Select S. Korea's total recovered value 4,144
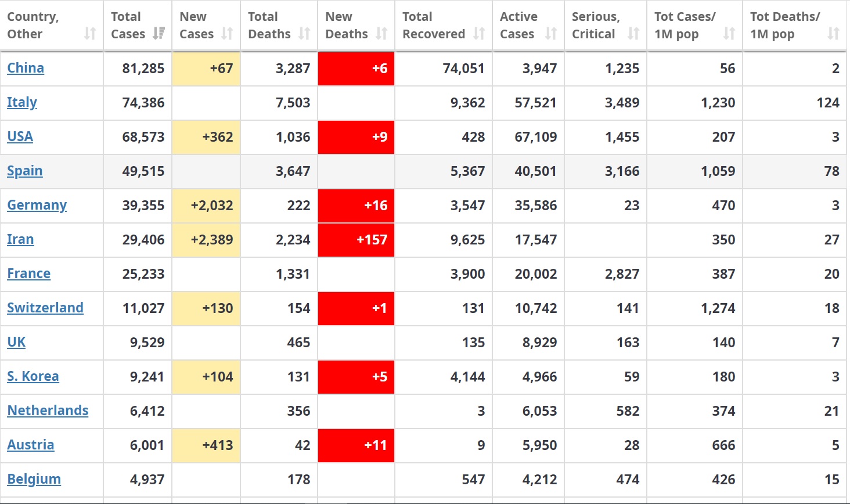The width and height of the screenshot is (850, 504). click(468, 377)
